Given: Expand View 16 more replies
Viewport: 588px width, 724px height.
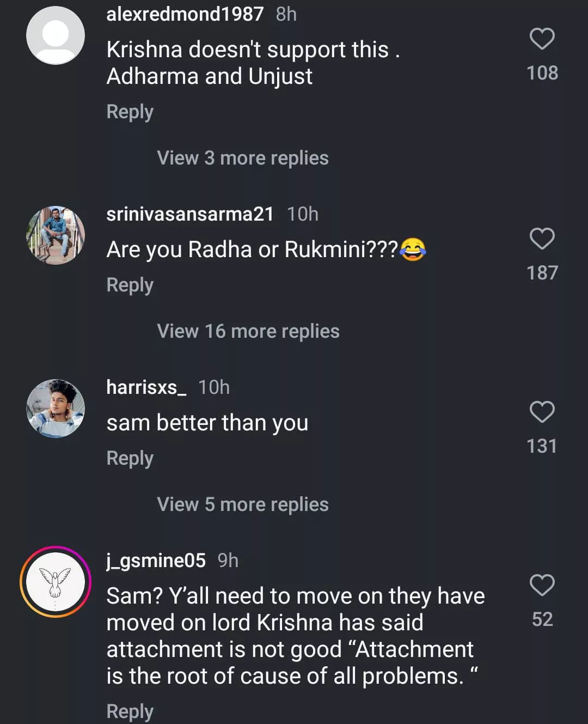Looking at the screenshot, I should point(248,331).
